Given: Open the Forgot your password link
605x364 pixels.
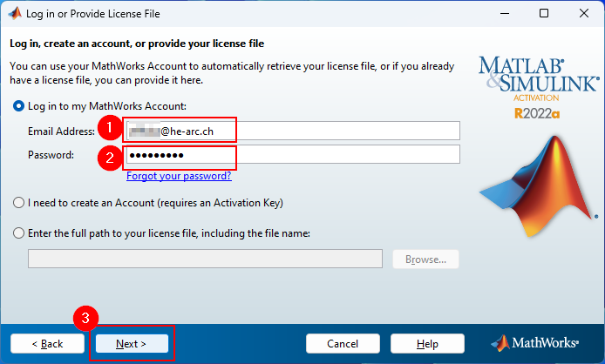Looking at the screenshot, I should click(179, 176).
